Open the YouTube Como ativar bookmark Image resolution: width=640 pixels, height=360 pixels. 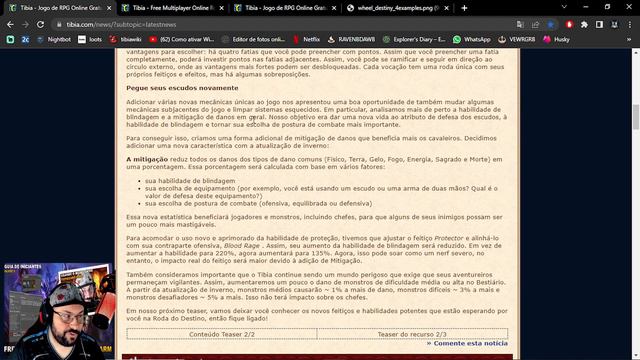tap(182, 39)
